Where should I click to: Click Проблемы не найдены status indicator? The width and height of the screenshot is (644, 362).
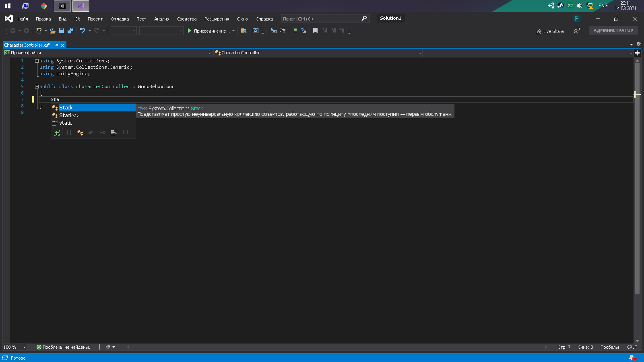[x=63, y=347]
